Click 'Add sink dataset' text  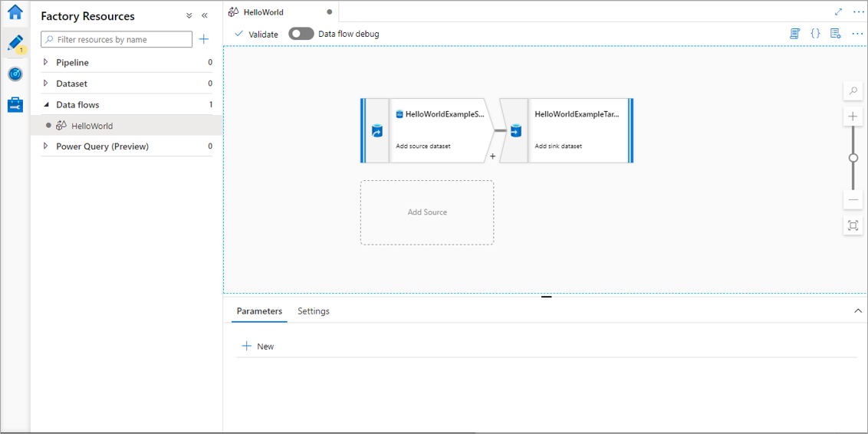coord(558,146)
